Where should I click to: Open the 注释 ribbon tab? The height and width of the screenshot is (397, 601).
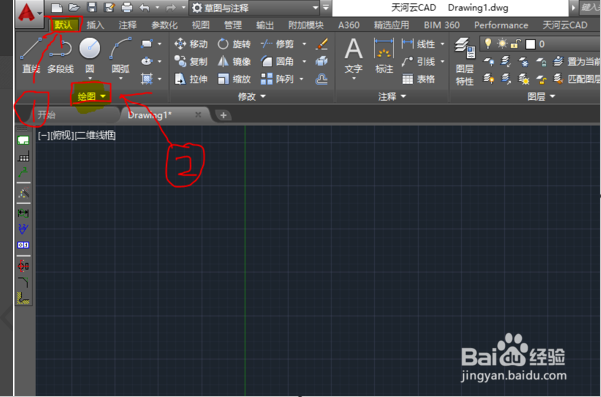coord(128,25)
